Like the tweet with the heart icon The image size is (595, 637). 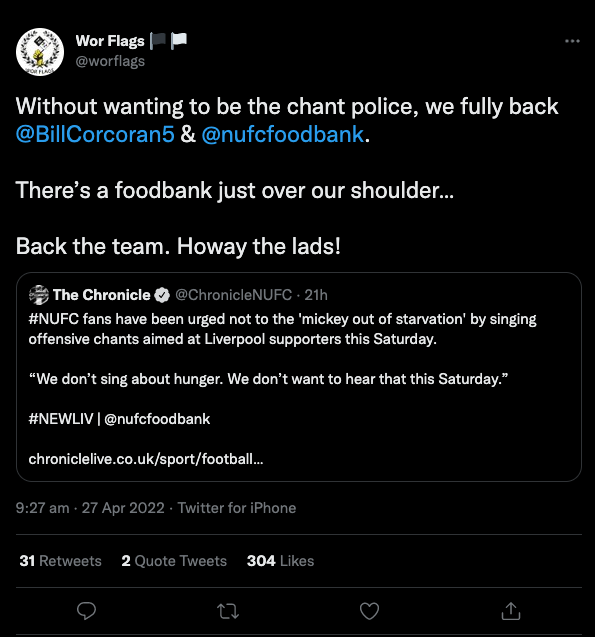[x=369, y=611]
